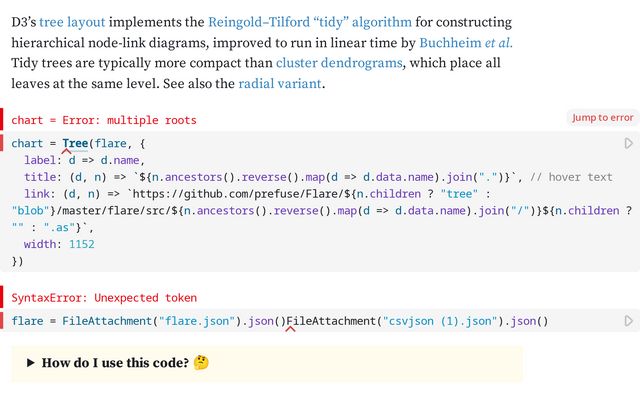Open the tree layout link

pyautogui.click(x=72, y=22)
